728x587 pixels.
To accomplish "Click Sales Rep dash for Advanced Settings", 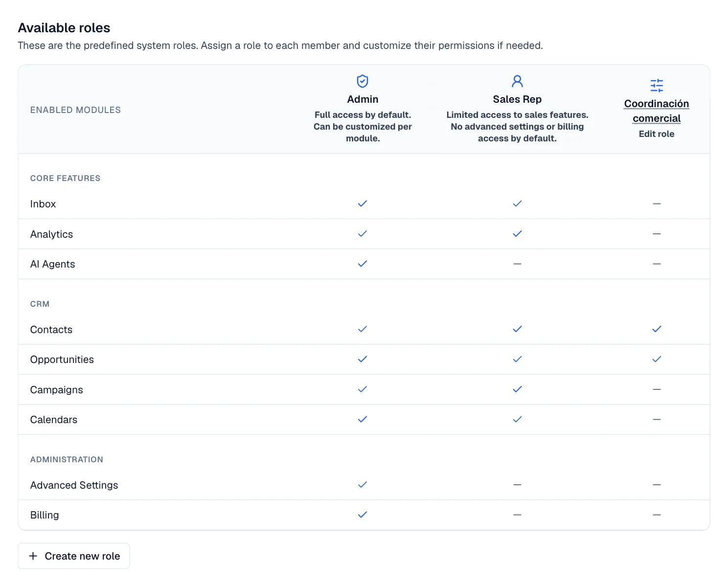I will (517, 485).
